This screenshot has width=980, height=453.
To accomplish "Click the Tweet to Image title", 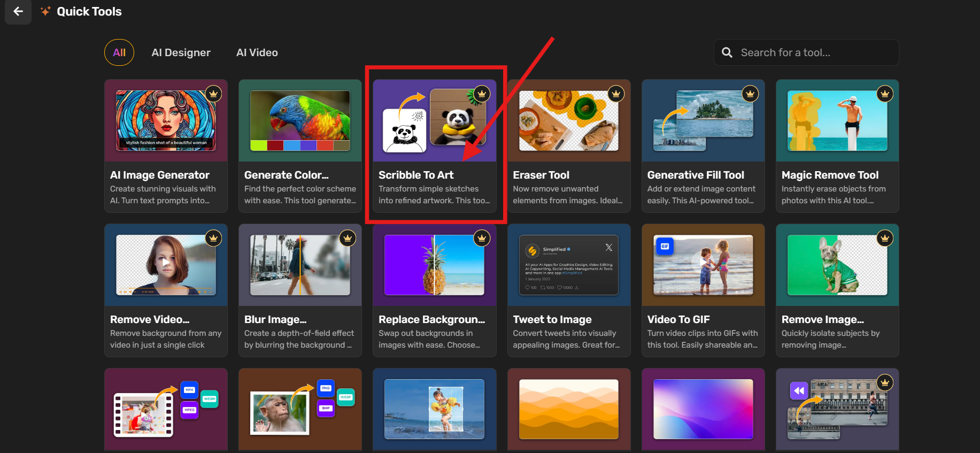I will pyautogui.click(x=552, y=319).
